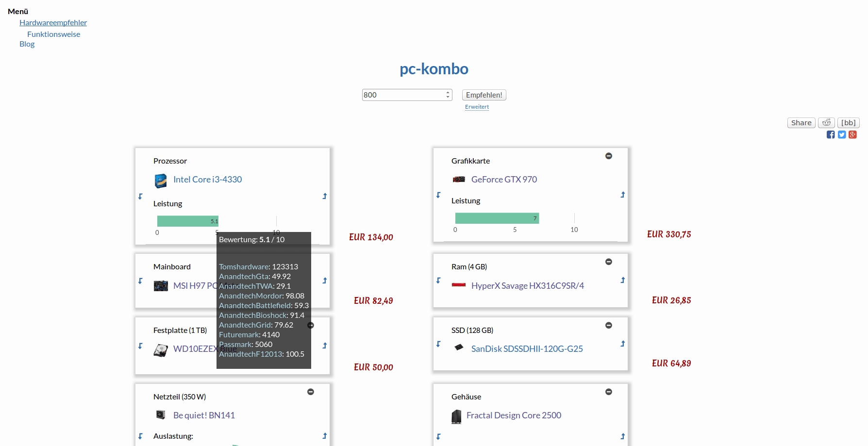
Task: Click the Mainboard card's down arrow
Action: pos(140,281)
